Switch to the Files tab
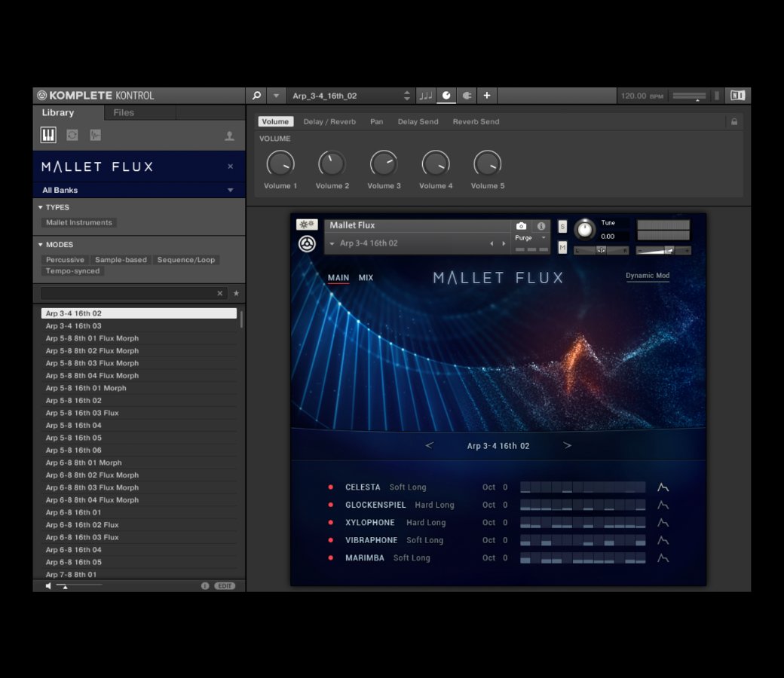This screenshot has width=784, height=678. coord(124,113)
